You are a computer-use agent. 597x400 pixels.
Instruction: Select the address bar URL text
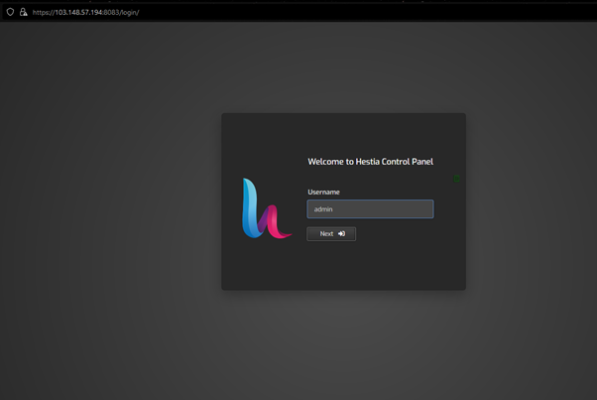click(x=86, y=12)
